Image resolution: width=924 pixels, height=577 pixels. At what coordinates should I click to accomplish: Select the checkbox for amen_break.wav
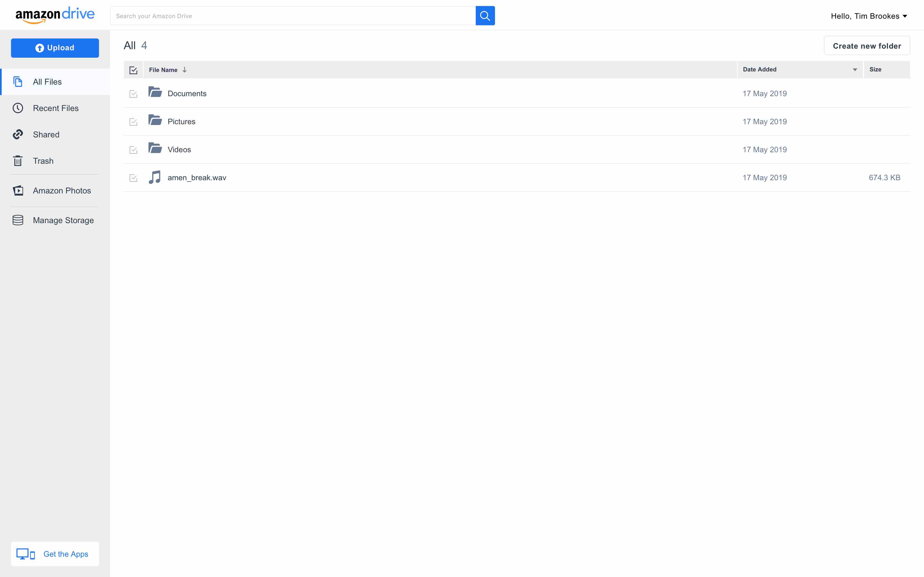click(133, 178)
